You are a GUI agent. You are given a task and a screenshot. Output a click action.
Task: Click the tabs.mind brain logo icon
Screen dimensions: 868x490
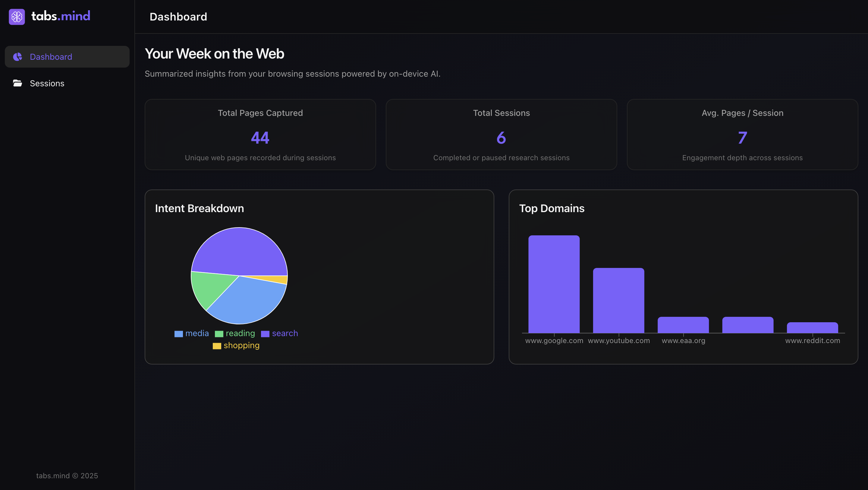pos(17,17)
